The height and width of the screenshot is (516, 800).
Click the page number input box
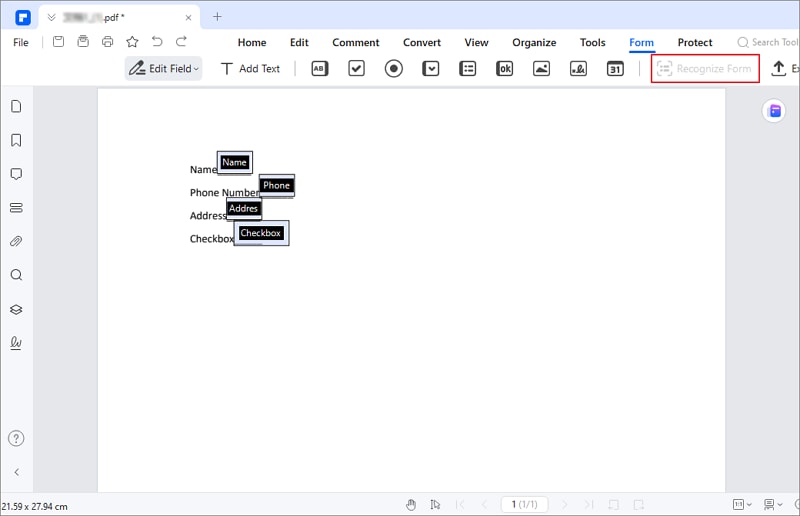(524, 504)
